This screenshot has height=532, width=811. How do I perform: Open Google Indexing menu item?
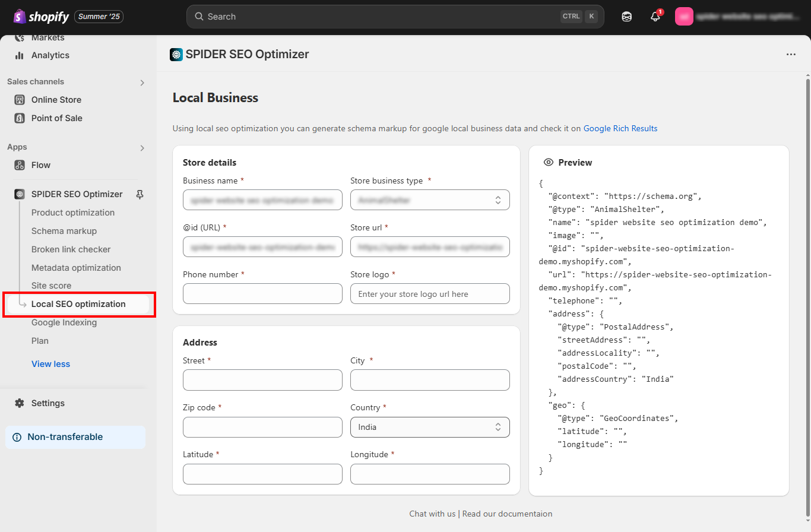[x=64, y=322]
